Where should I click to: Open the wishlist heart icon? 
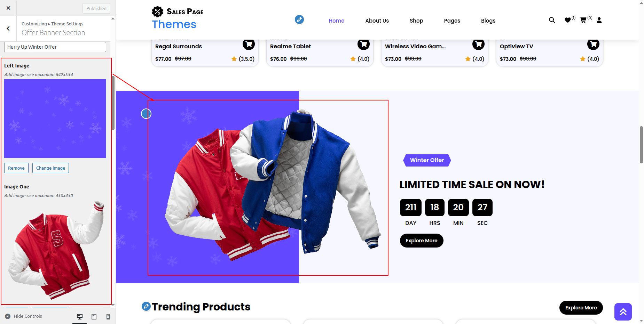point(567,20)
